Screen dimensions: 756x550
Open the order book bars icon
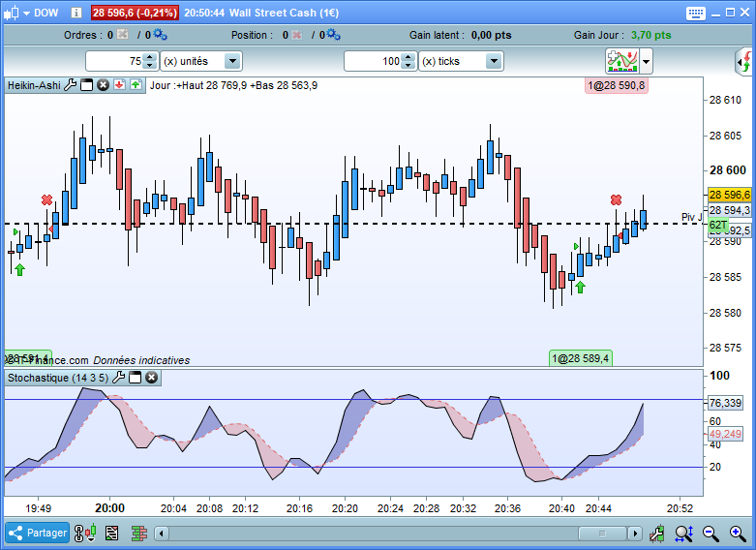point(139,534)
